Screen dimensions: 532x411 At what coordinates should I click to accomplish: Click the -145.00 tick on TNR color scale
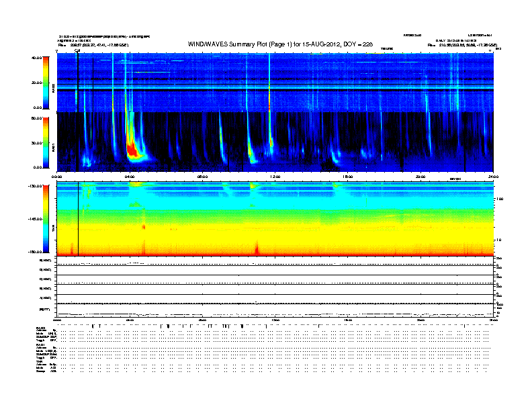36,219
